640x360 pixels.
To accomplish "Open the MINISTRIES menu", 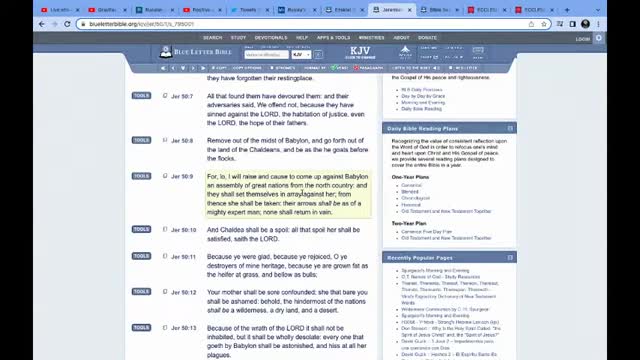I will pos(371,38).
